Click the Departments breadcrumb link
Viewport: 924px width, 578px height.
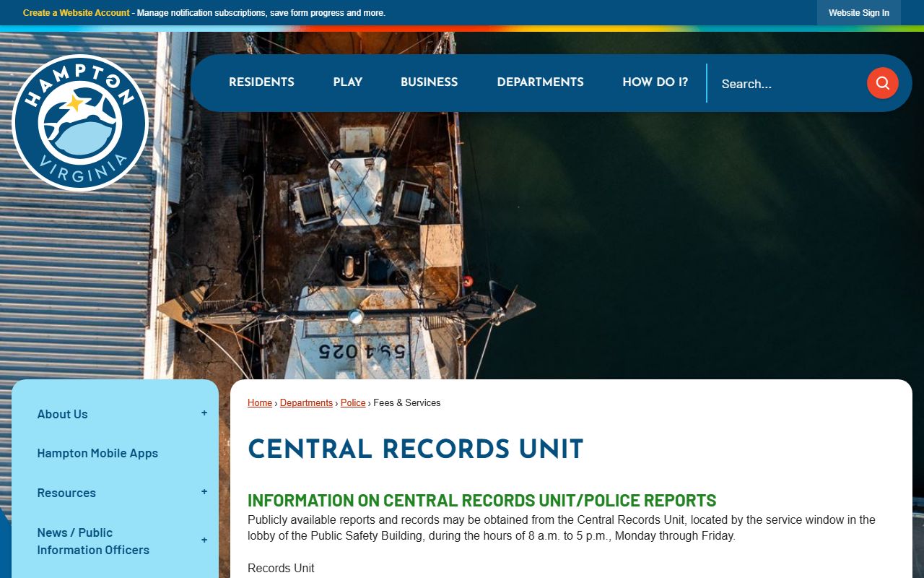(x=306, y=403)
